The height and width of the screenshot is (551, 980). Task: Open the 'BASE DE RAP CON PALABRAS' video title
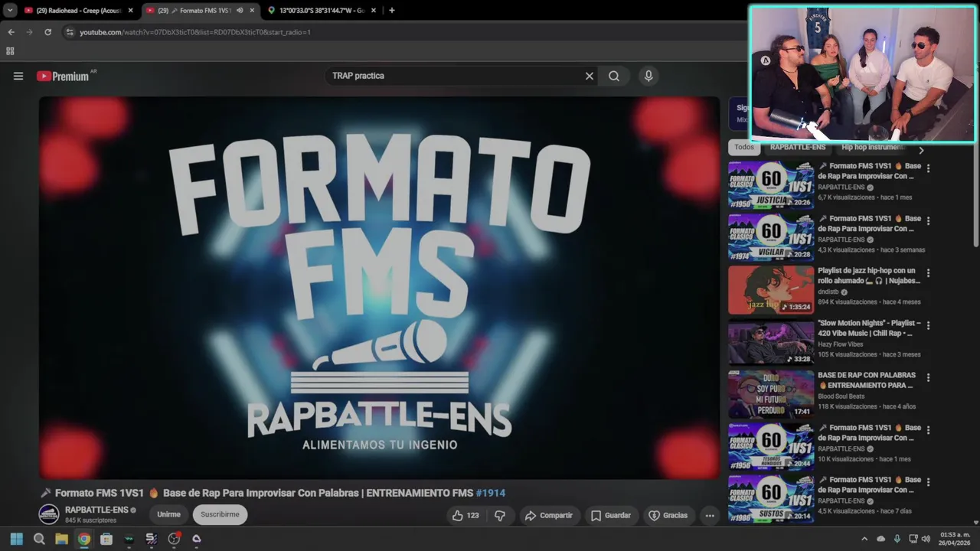tap(867, 380)
